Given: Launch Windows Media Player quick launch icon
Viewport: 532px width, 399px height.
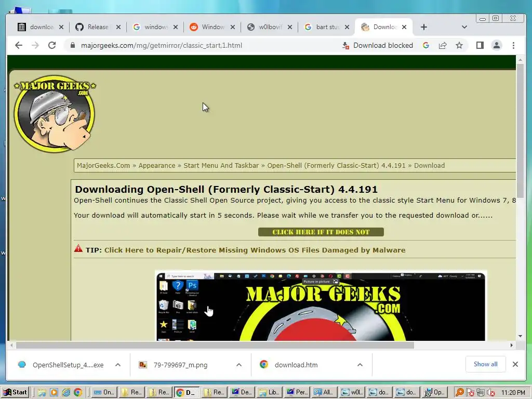Looking at the screenshot, I should coord(54,393).
